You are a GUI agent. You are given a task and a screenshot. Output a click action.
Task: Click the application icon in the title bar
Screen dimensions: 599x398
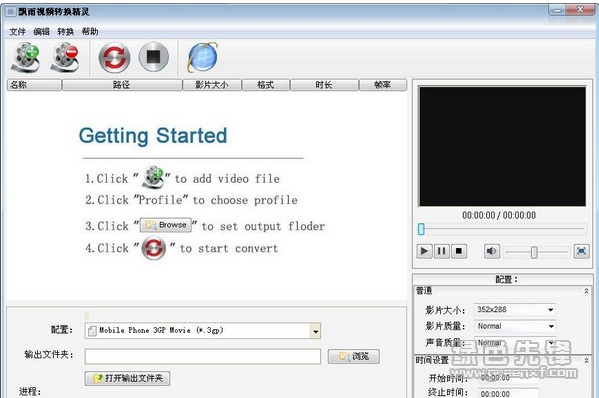coord(11,12)
